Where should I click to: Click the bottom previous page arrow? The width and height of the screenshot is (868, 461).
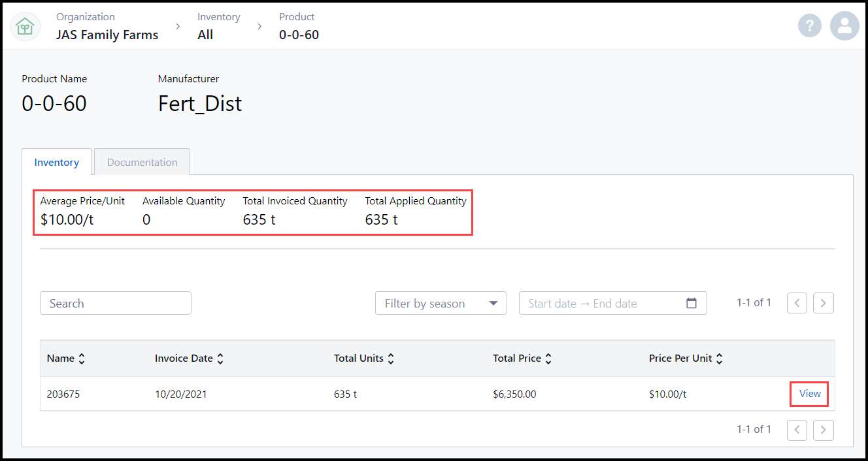(797, 429)
